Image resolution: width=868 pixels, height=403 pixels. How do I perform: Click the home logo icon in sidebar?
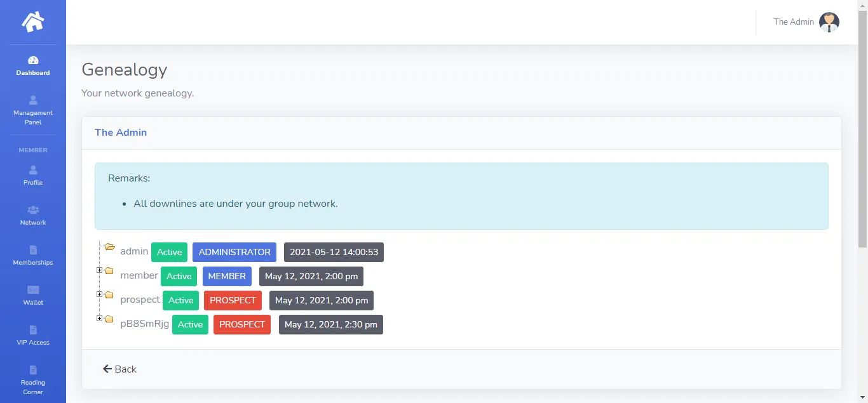point(33,22)
